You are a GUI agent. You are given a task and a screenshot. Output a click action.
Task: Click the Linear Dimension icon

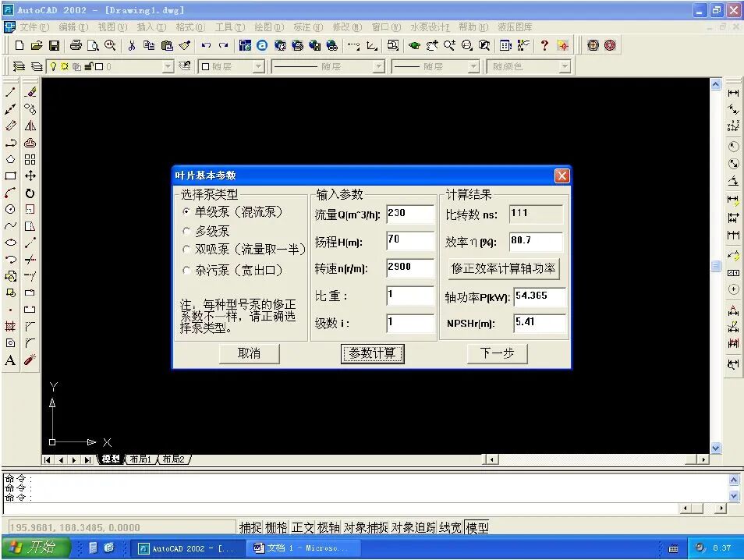pyautogui.click(x=733, y=93)
